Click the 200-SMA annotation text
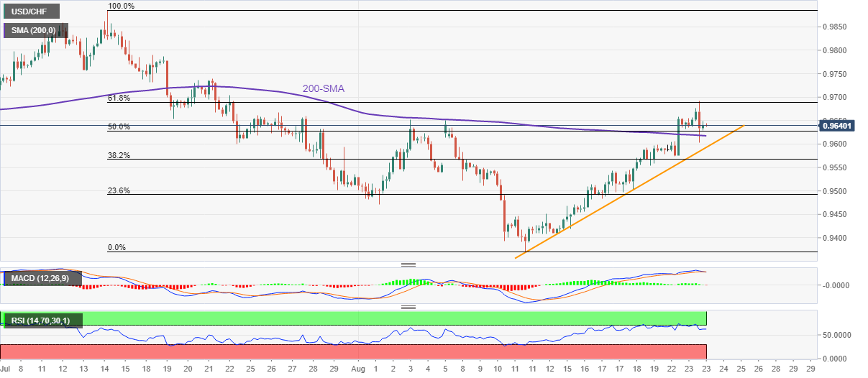868x378 pixels. coord(322,89)
